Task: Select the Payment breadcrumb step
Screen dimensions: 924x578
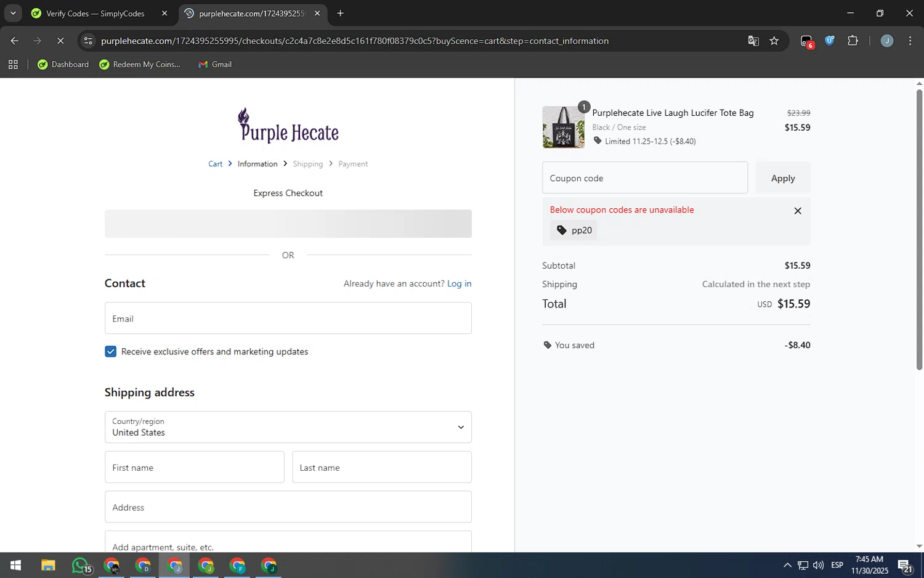Action: 353,164
